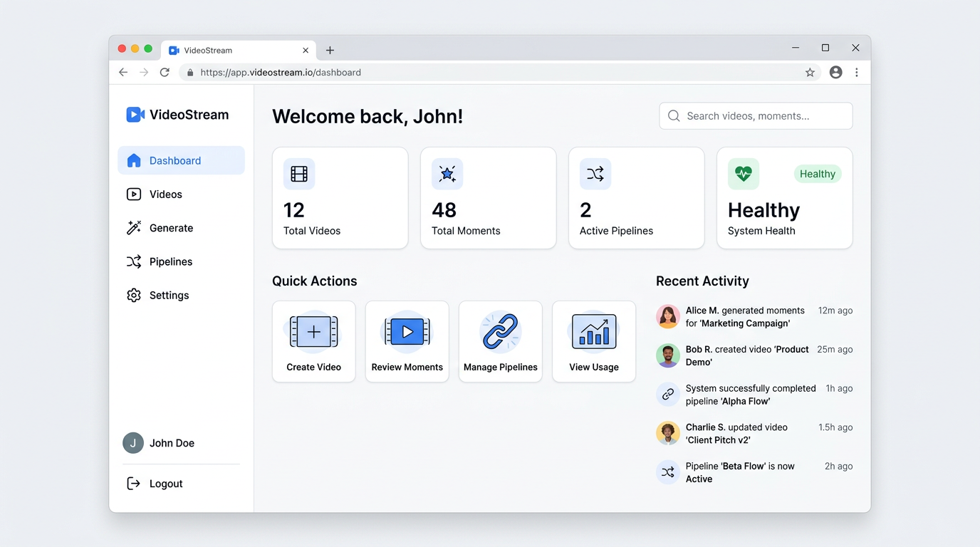Click the film icon on Total Videos card
Screen dimensions: 980x547
click(x=298, y=173)
